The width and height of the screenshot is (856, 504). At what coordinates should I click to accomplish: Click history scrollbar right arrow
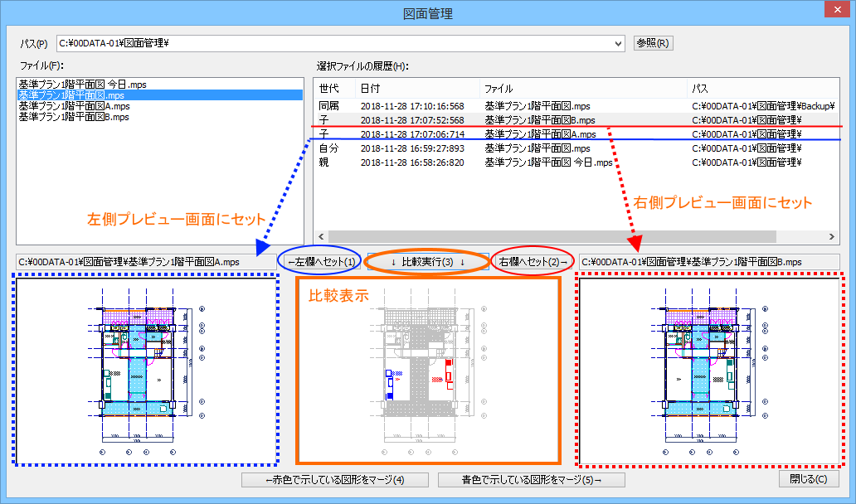832,237
